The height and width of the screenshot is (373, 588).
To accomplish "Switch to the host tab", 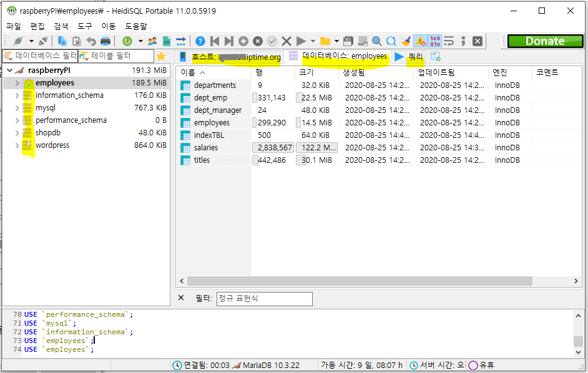I will click(x=230, y=57).
